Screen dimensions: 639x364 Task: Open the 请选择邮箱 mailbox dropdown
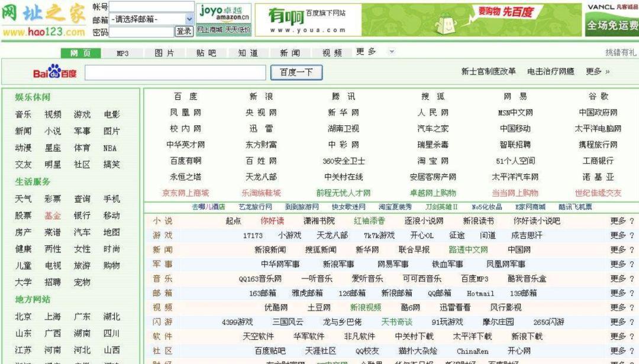(x=151, y=19)
